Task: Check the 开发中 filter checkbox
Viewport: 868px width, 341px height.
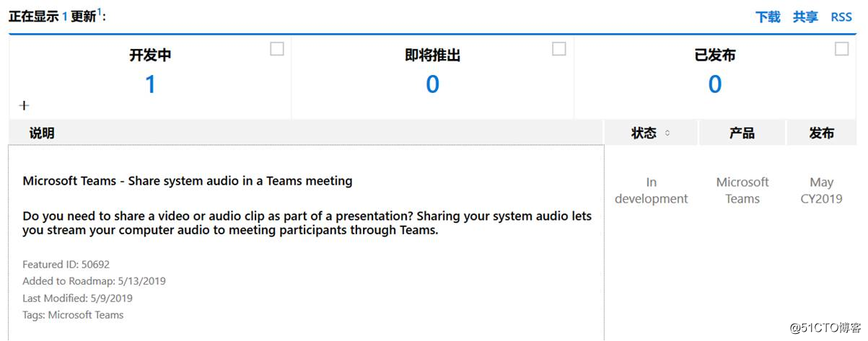Action: pyautogui.click(x=276, y=48)
